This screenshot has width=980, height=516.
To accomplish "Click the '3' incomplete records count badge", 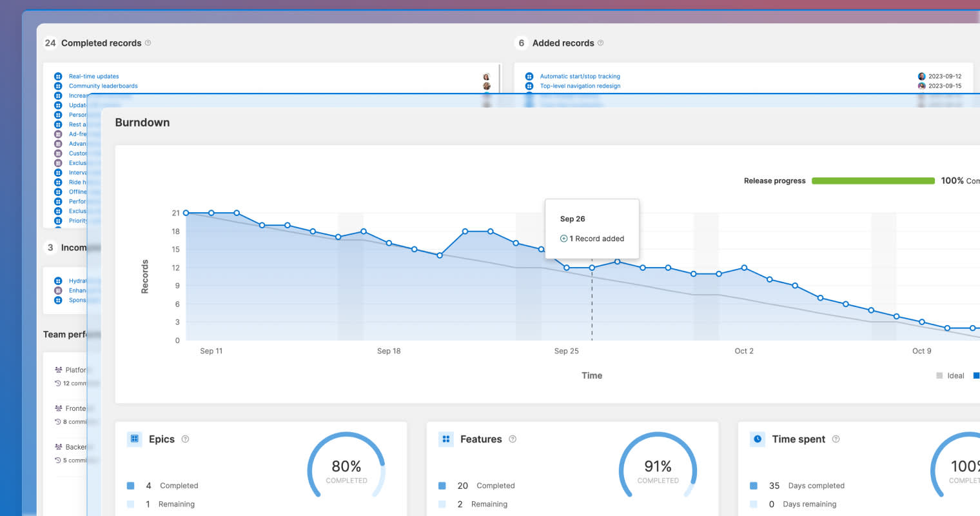I will coord(50,248).
